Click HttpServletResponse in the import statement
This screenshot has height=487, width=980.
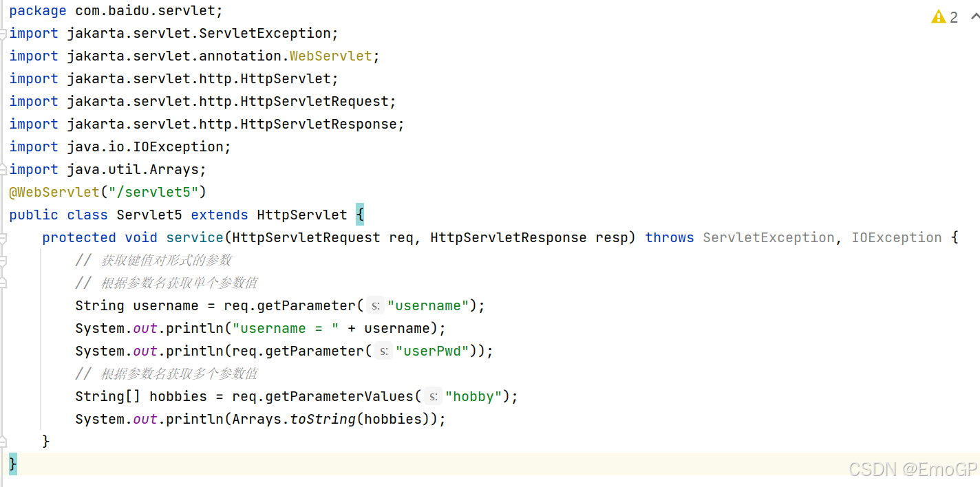pyautogui.click(x=319, y=124)
